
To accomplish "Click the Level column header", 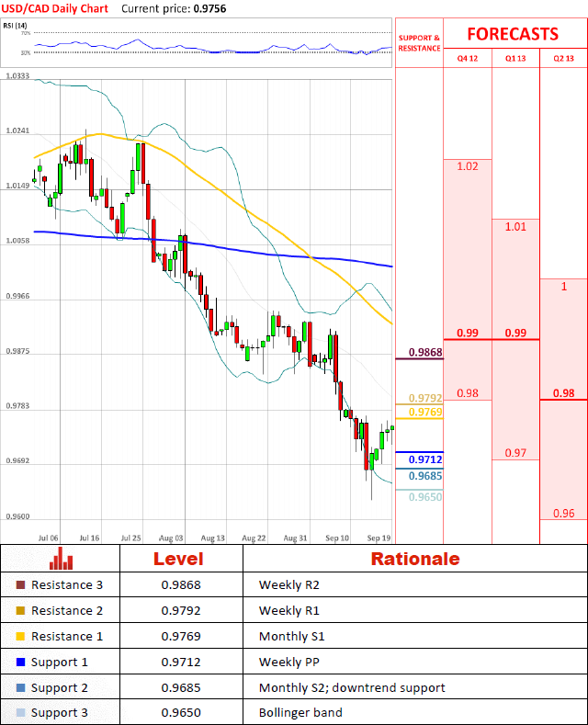I will (178, 559).
